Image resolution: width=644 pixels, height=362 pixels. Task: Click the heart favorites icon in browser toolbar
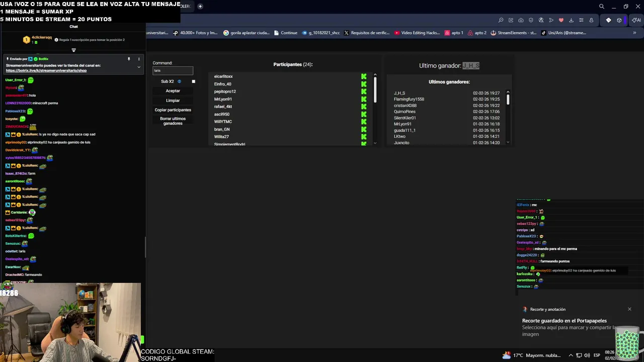point(561,20)
